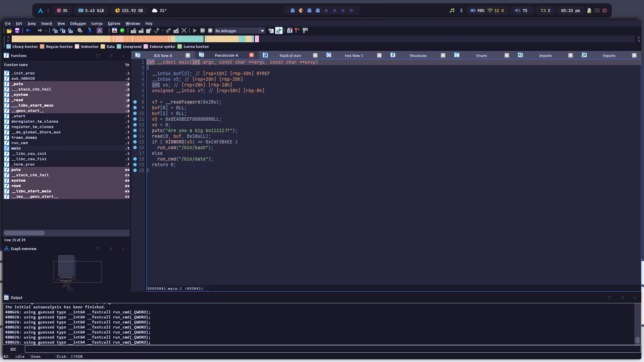Select run_cmd in the Functions list
The height and width of the screenshot is (362, 644).
point(19,143)
